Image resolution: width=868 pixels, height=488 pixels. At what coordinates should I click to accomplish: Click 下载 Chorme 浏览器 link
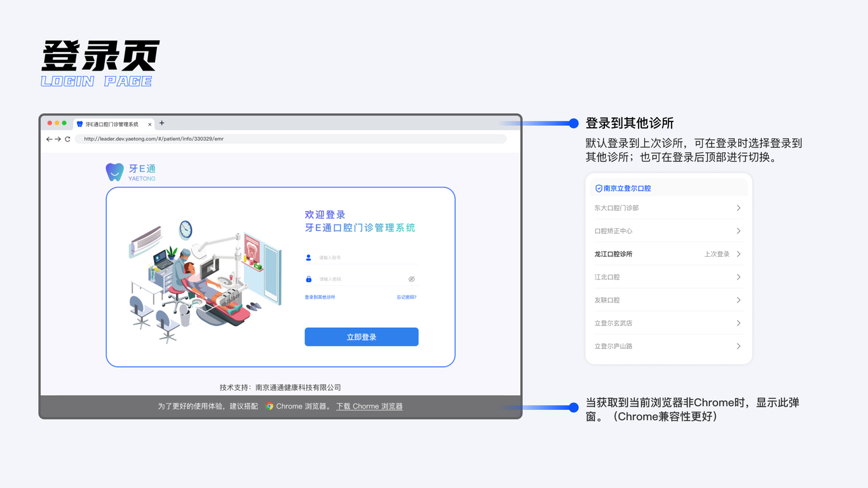click(369, 406)
